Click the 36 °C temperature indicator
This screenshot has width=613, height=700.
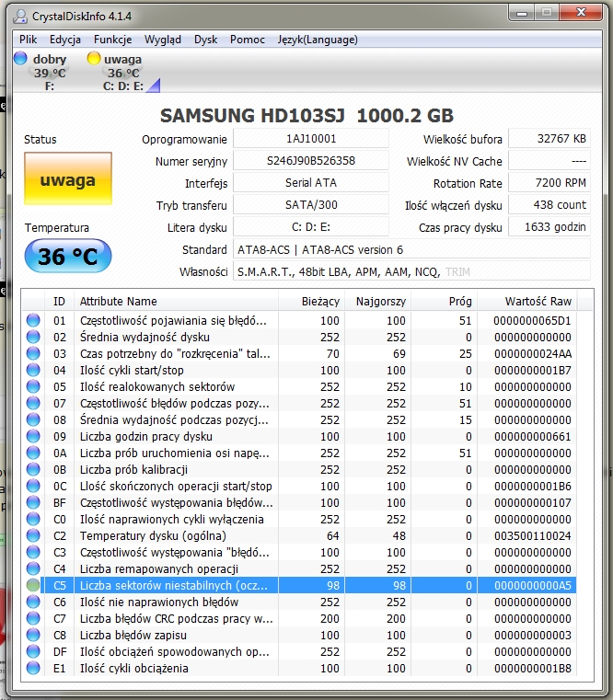click(68, 256)
